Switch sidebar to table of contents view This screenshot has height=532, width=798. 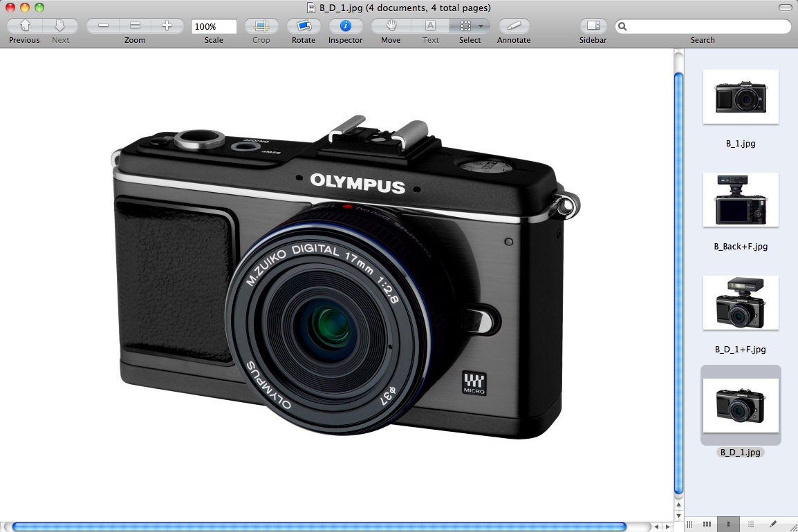tap(751, 524)
